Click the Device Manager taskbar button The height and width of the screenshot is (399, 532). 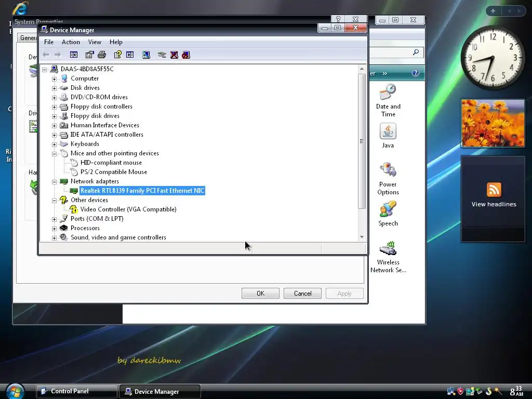coord(160,391)
